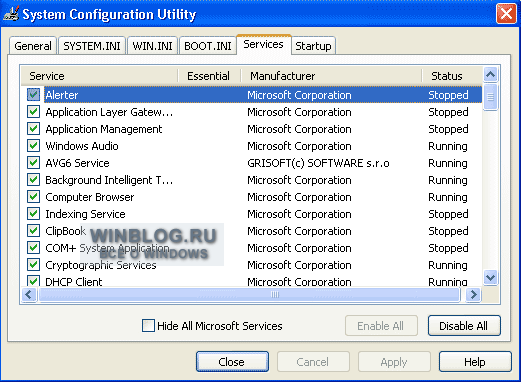Uncheck the Indexing Service checkbox
The height and width of the screenshot is (382, 521).
(x=33, y=214)
